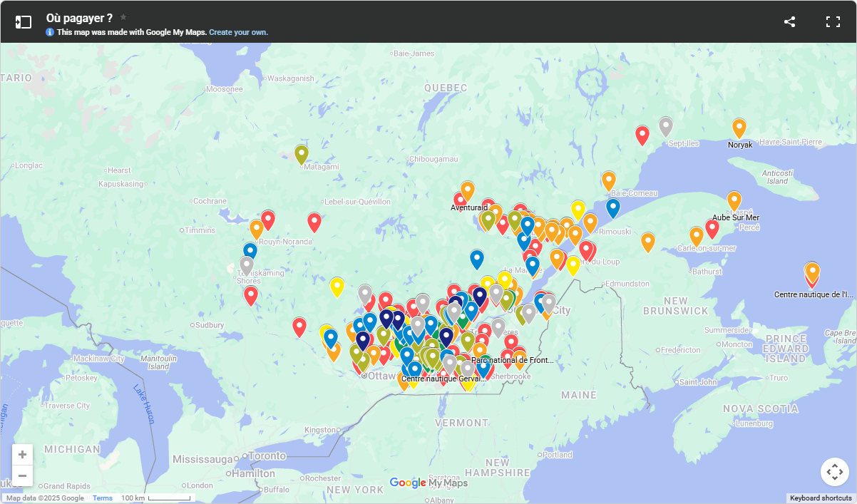Star the 'Où pagayer ?' map
Image resolution: width=857 pixels, height=504 pixels.
pyautogui.click(x=123, y=17)
